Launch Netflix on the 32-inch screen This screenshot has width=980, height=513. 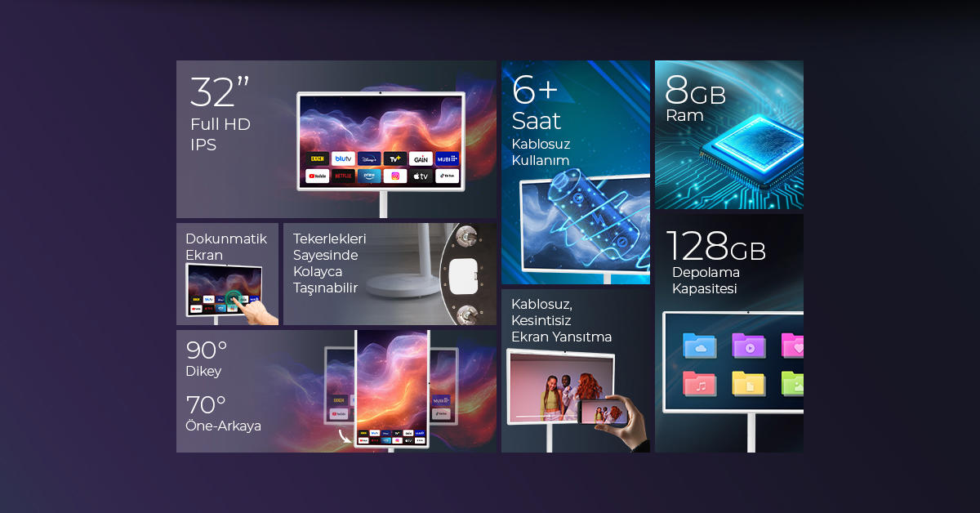click(x=343, y=176)
